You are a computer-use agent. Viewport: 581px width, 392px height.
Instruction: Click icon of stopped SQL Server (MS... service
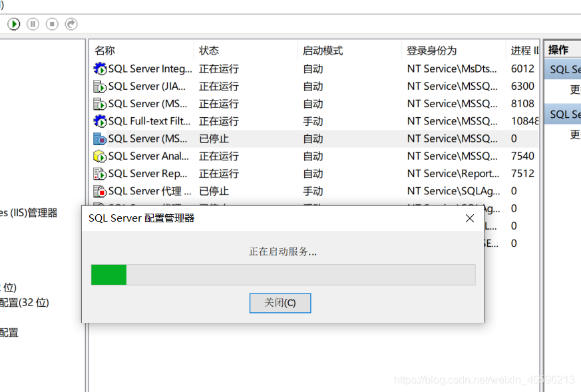(100, 138)
